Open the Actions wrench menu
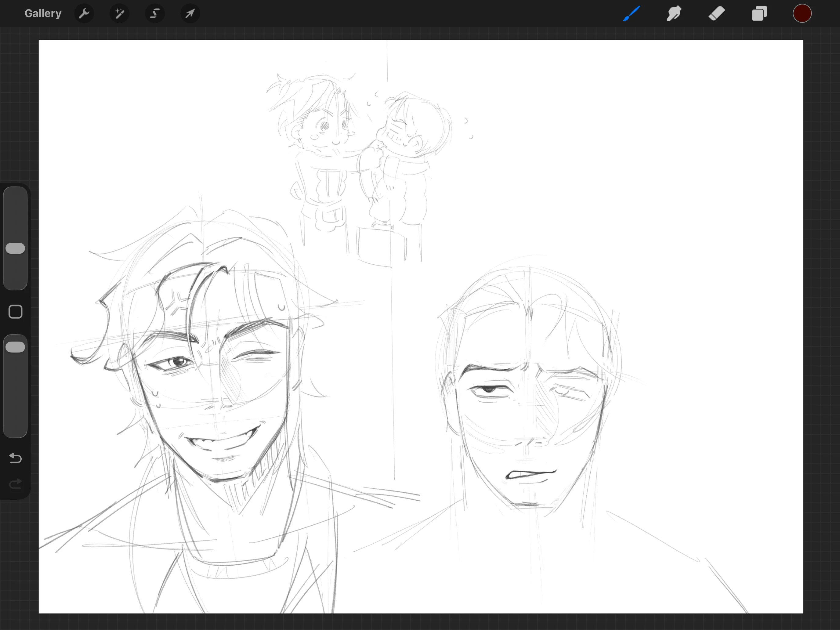Screen dimensions: 840x630 (84, 14)
